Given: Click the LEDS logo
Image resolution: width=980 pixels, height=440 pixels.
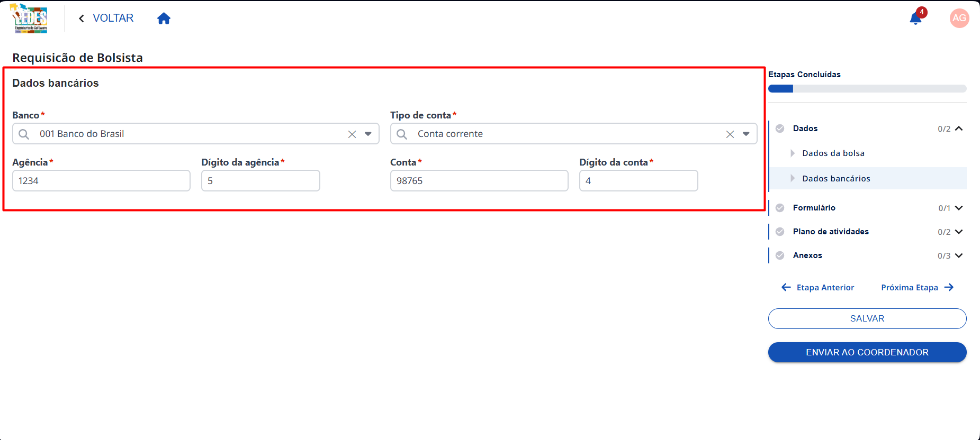Looking at the screenshot, I should coord(30,19).
